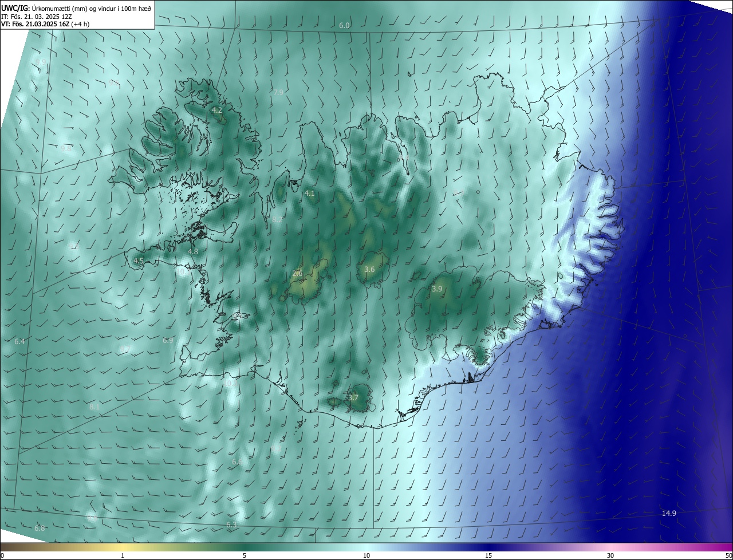
Task: Click the colour scale tick label 30
Action: pos(610,555)
